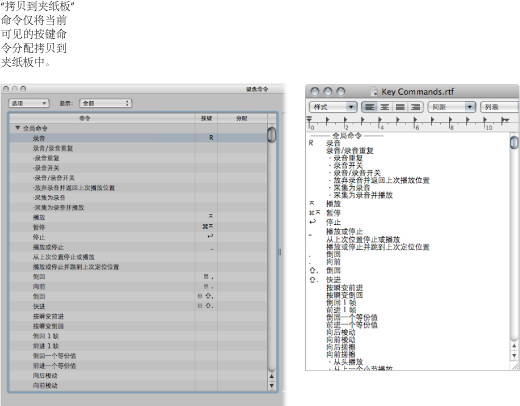The height and width of the screenshot is (406, 520).
Task: Click the vertical scroller thumb in Key Commands.rtf
Action: [514, 142]
